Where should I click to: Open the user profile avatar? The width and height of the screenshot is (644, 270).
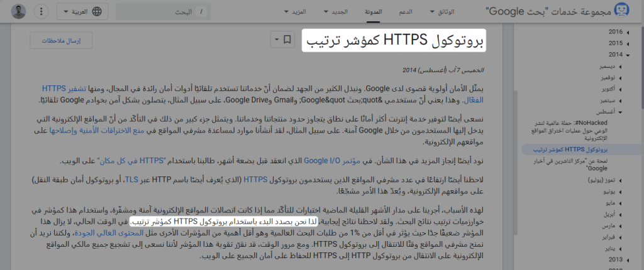18,11
